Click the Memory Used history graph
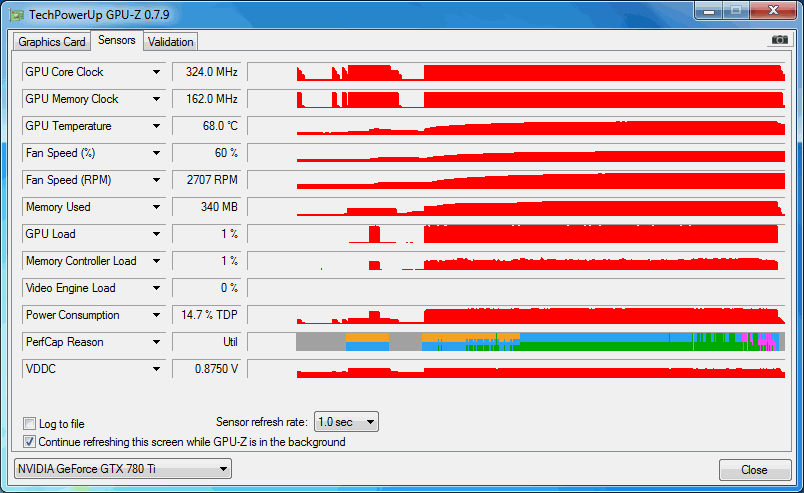 click(x=516, y=207)
